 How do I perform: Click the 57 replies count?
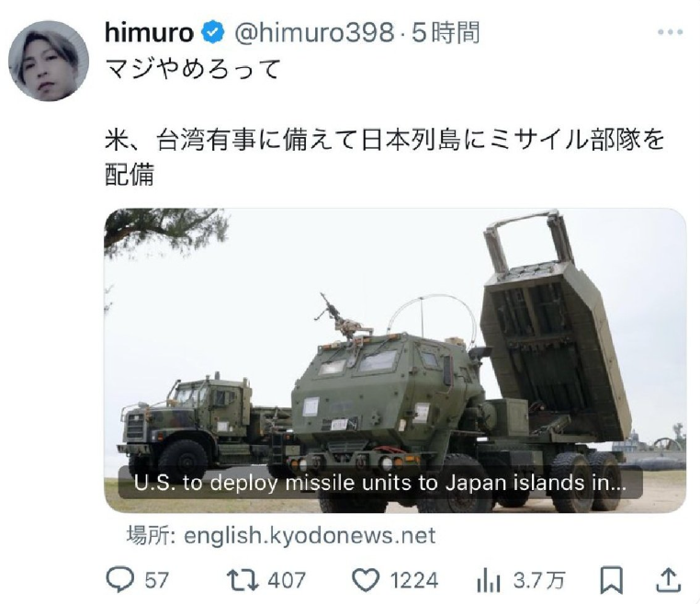157,580
